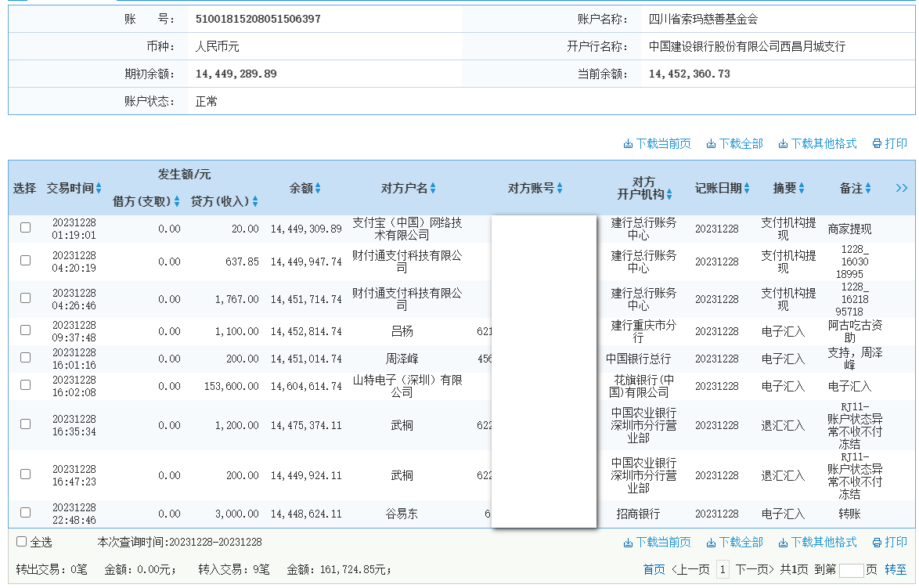The height and width of the screenshot is (588, 919).
Task: Sort by 对方户名 column arrows
Action: [433, 188]
